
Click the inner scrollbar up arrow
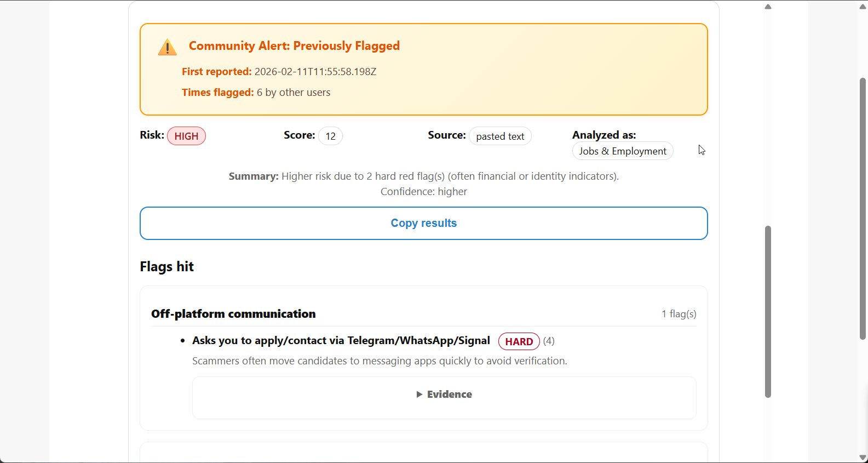[x=768, y=7]
